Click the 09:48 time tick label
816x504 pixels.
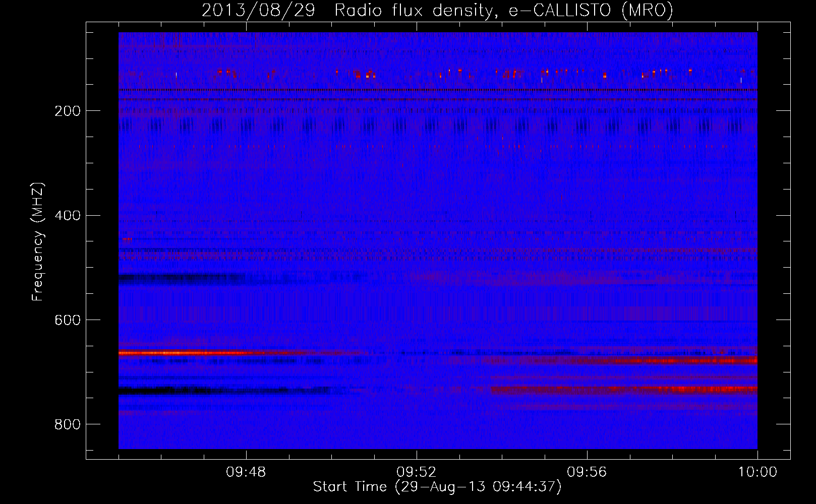pos(246,472)
